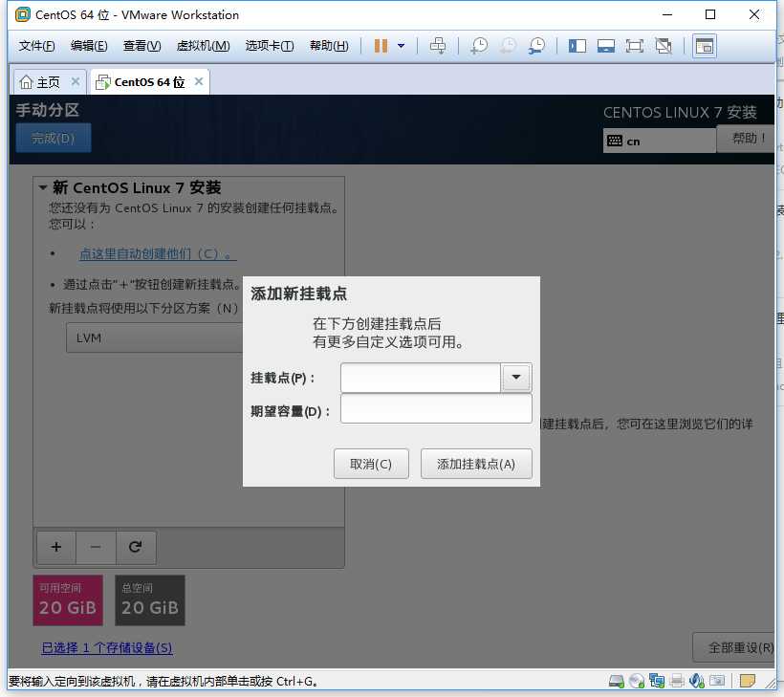Remove mount point with minus button
The height and width of the screenshot is (697, 784).
[x=96, y=547]
